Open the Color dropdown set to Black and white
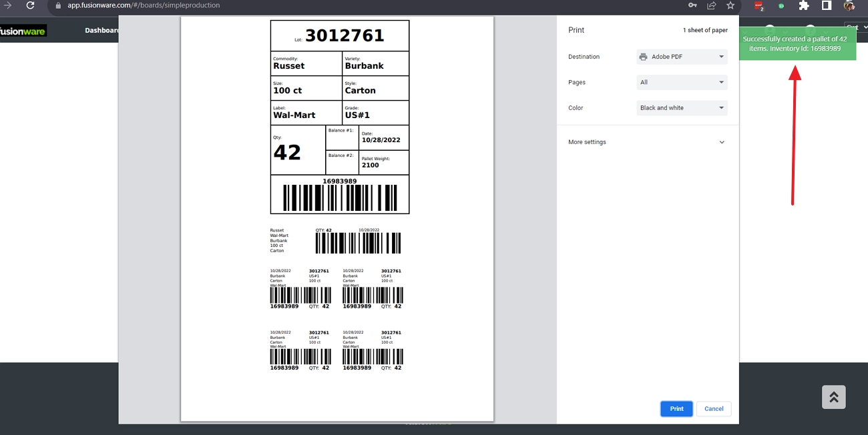868x435 pixels. click(x=682, y=107)
